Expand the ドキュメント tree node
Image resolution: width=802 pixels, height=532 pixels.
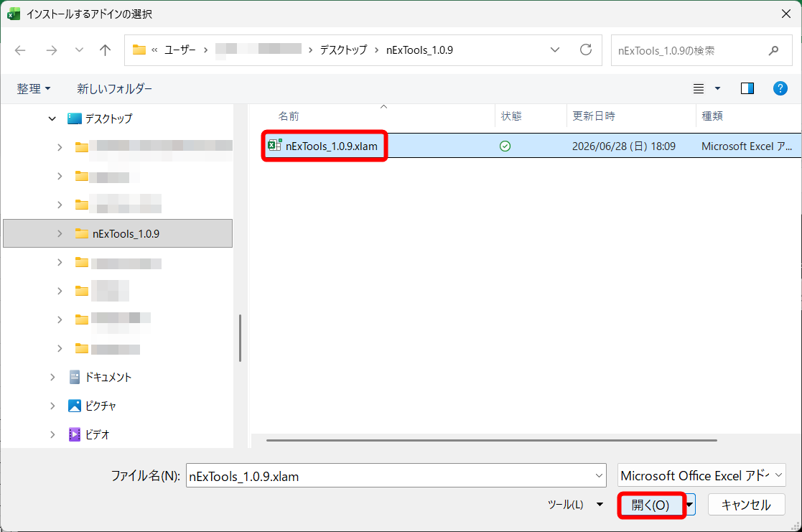52,377
